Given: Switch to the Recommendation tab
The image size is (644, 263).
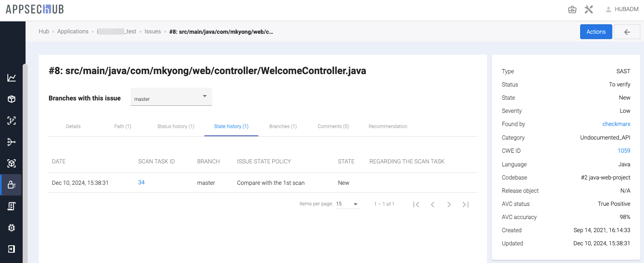Looking at the screenshot, I should click(x=388, y=126).
